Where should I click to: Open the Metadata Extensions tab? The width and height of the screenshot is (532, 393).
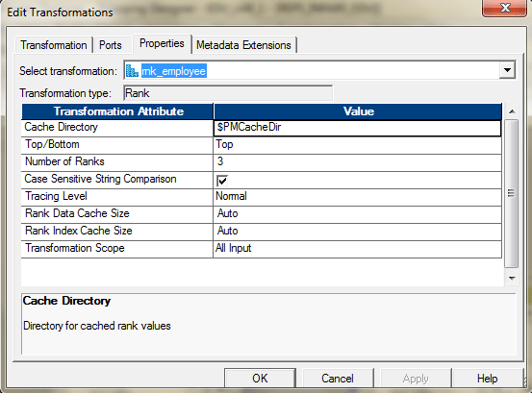point(243,45)
